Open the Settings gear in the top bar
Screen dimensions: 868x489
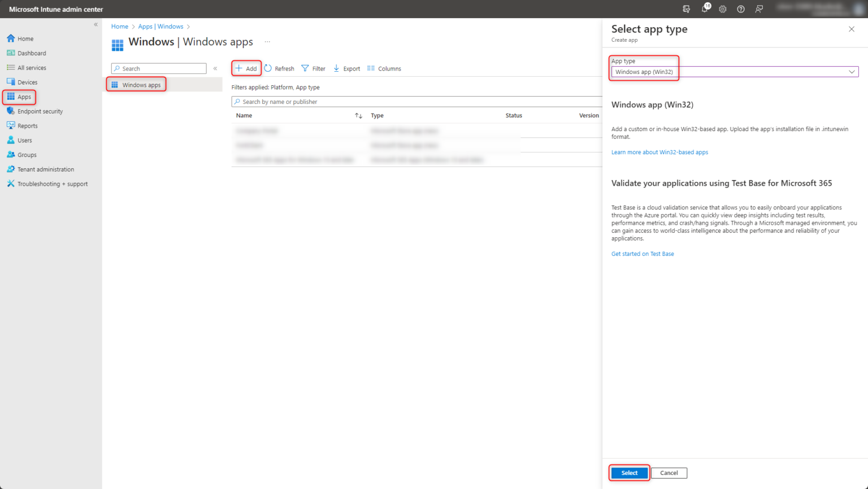pyautogui.click(x=723, y=9)
